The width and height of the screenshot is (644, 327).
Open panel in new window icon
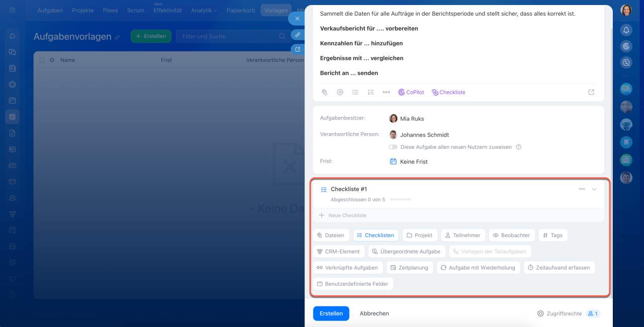click(298, 49)
